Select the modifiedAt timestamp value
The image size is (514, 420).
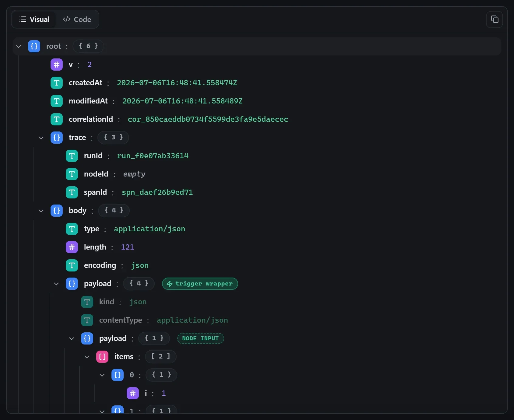coord(182,101)
